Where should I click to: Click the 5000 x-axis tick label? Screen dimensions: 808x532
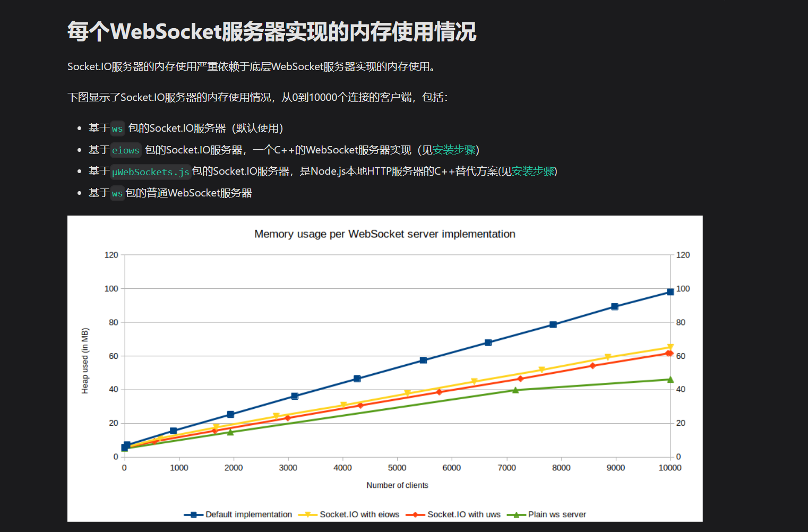[x=397, y=468]
